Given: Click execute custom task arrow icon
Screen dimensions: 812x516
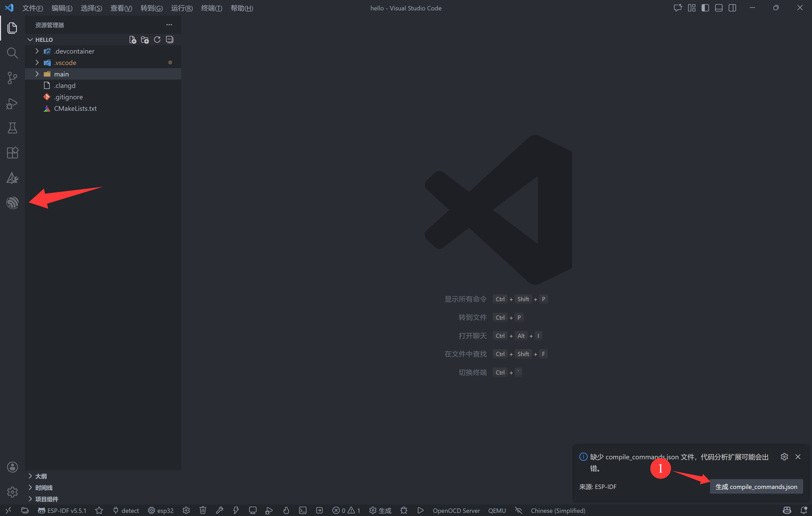Looking at the screenshot, I should tap(319, 510).
